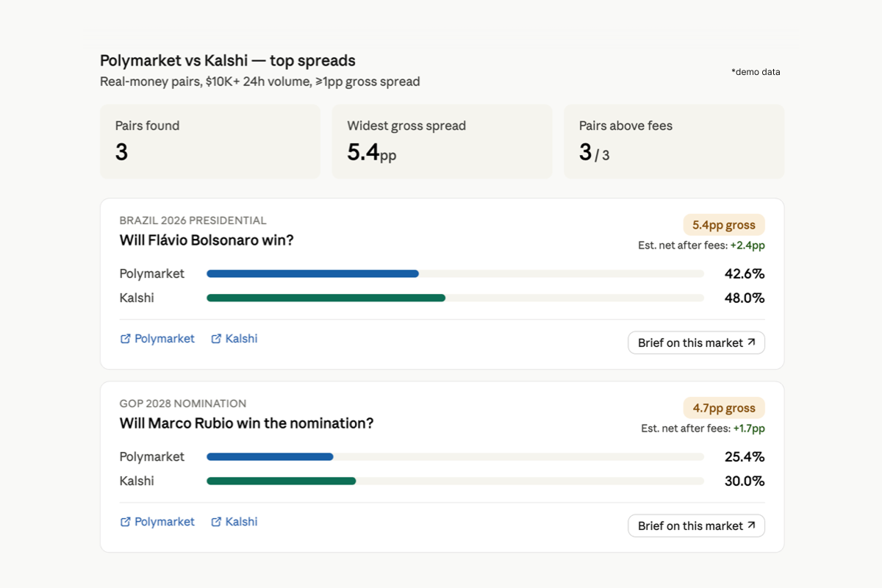Click 'Polymarket vs Kalshi — top spreads' heading
This screenshot has height=588, width=882.
[x=228, y=60]
